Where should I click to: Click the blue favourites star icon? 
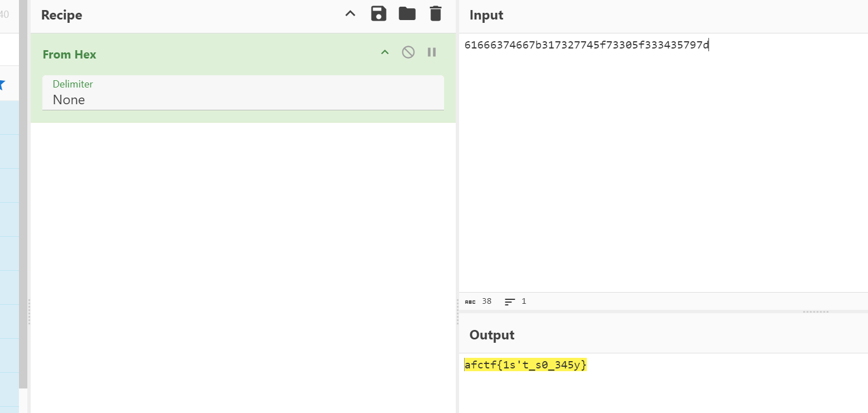click(2, 85)
